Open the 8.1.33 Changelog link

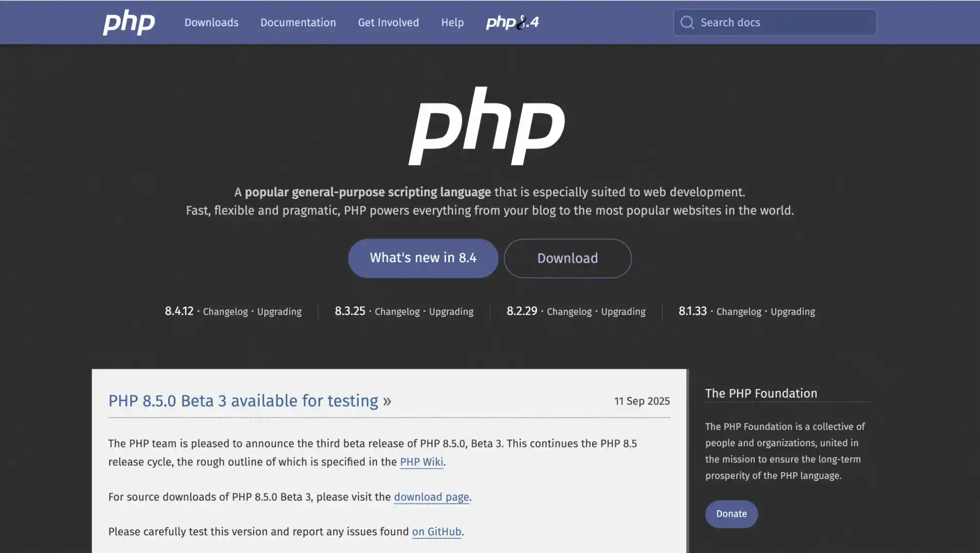tap(739, 312)
